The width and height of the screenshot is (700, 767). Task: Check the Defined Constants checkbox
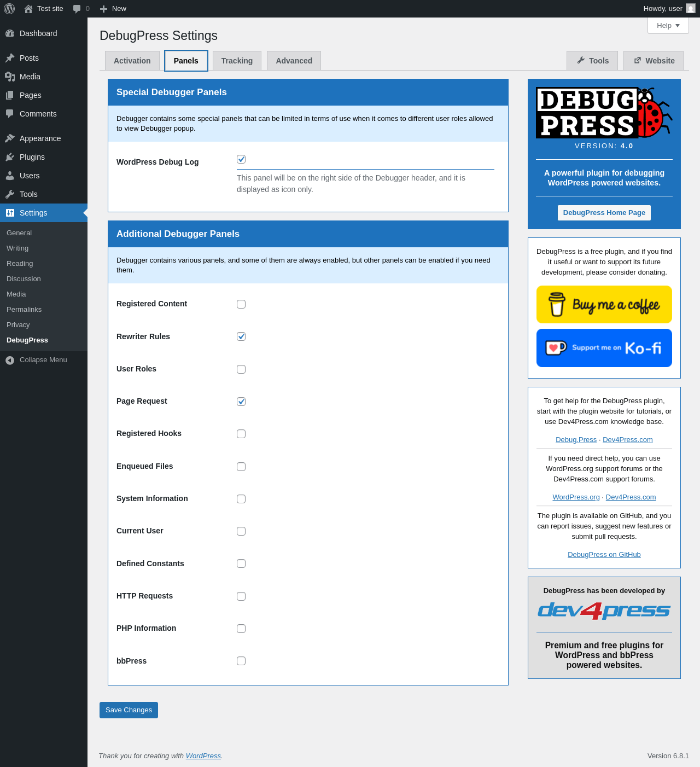[x=241, y=563]
